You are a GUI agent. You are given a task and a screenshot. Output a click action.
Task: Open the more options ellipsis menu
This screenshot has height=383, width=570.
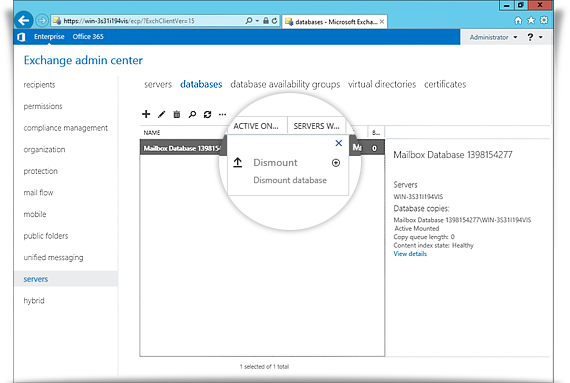pos(222,115)
